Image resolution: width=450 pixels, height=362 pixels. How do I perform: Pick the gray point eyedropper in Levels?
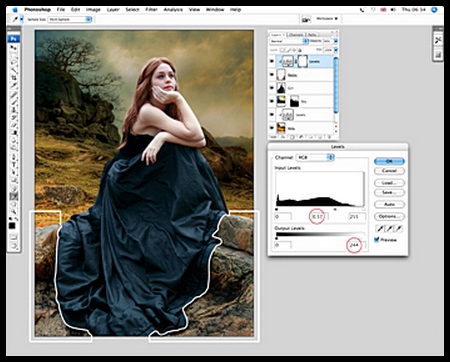389,228
